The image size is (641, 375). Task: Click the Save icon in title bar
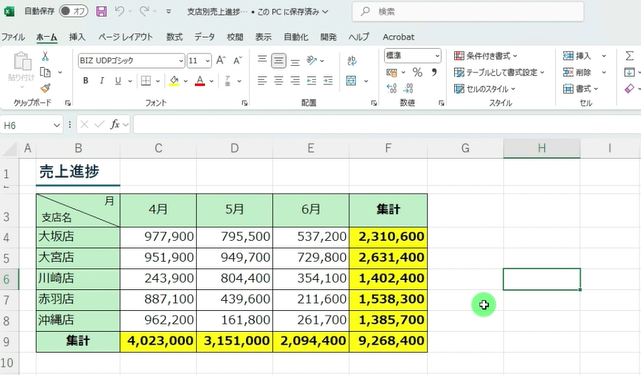click(x=101, y=11)
